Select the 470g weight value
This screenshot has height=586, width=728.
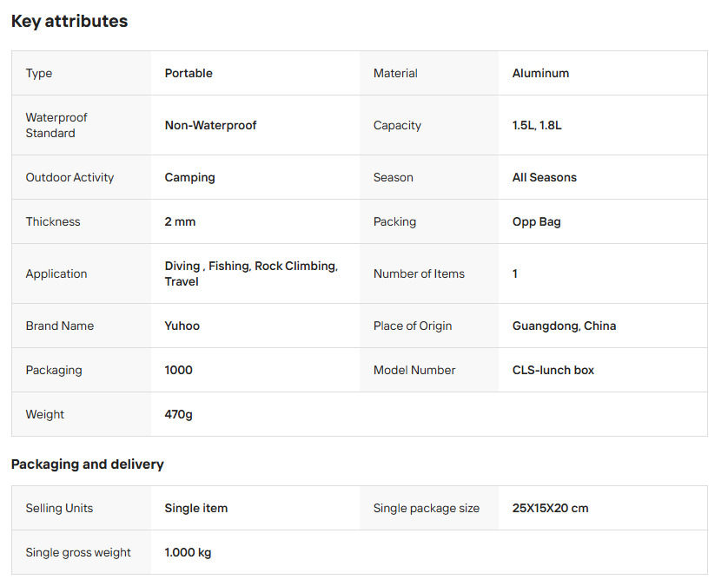tap(178, 415)
